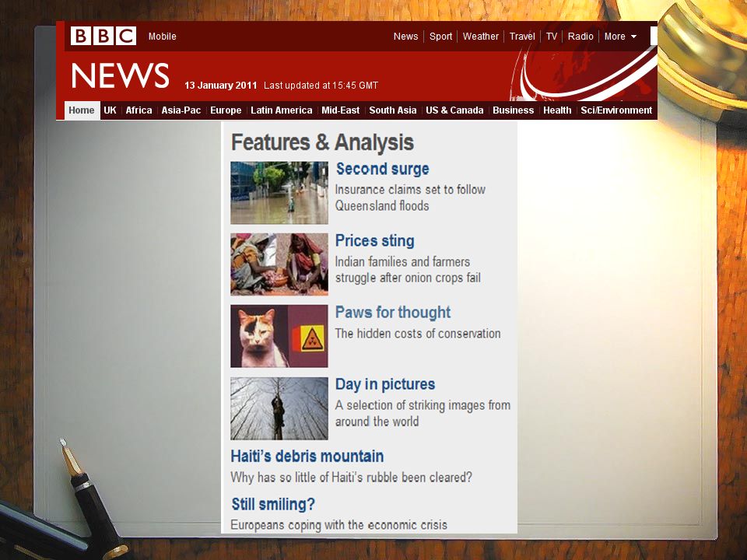Open the Weather section
The image size is (747, 560).
point(480,37)
